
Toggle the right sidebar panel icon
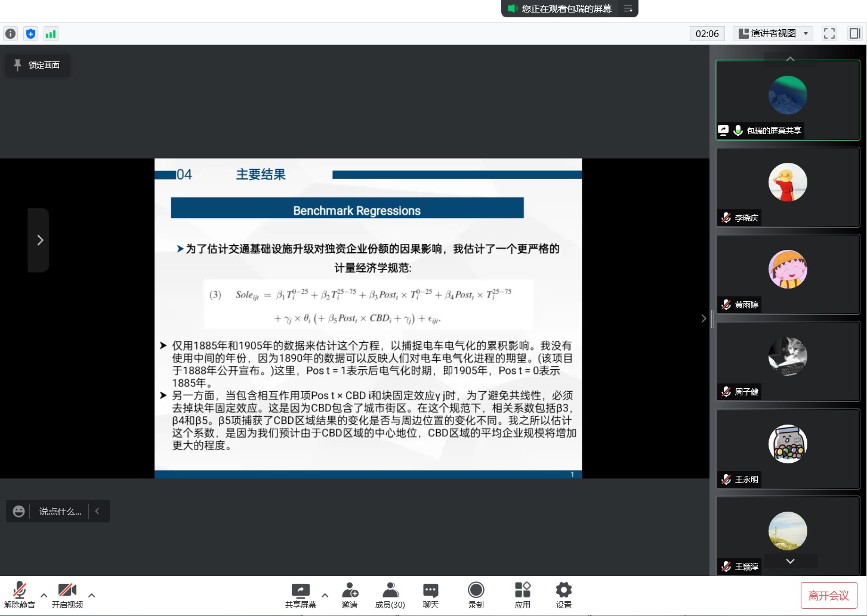(854, 33)
